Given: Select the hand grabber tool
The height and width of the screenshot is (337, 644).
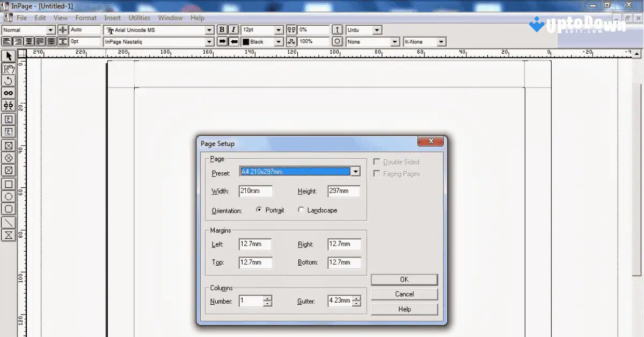Looking at the screenshot, I should click(x=8, y=68).
